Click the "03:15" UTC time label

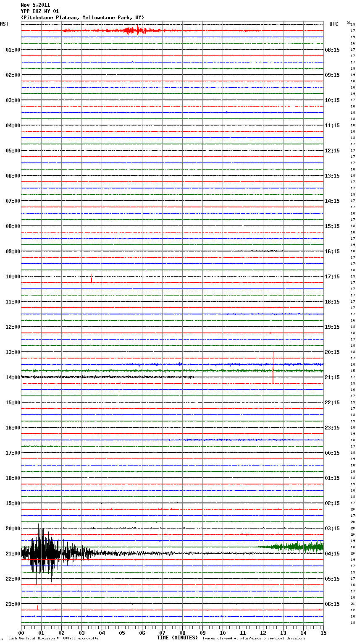[332, 529]
